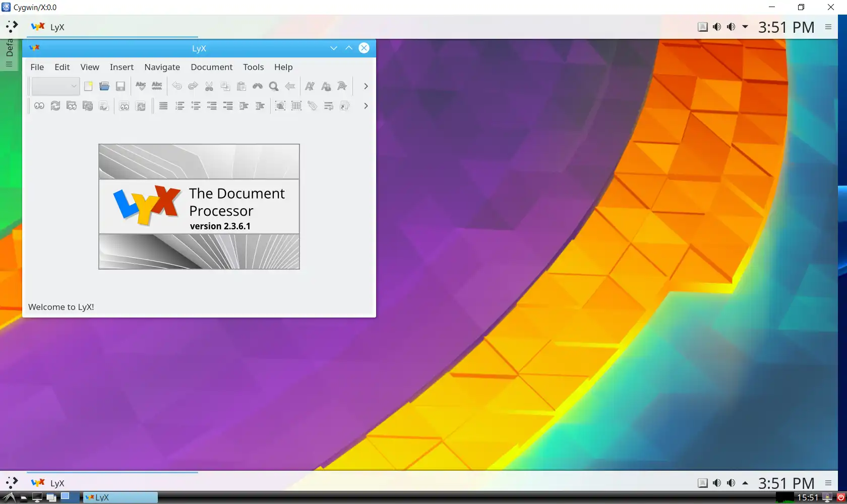Click the View master document icon

click(x=72, y=106)
